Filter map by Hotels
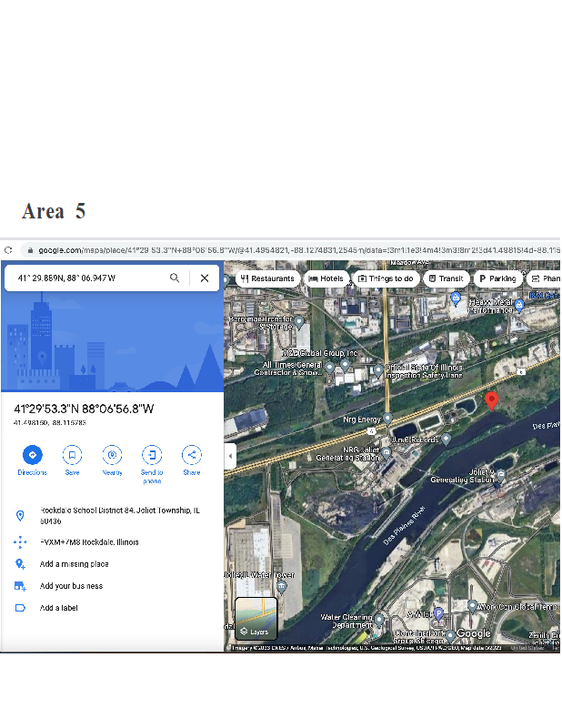Viewport: 562px width, 728px height. [326, 278]
